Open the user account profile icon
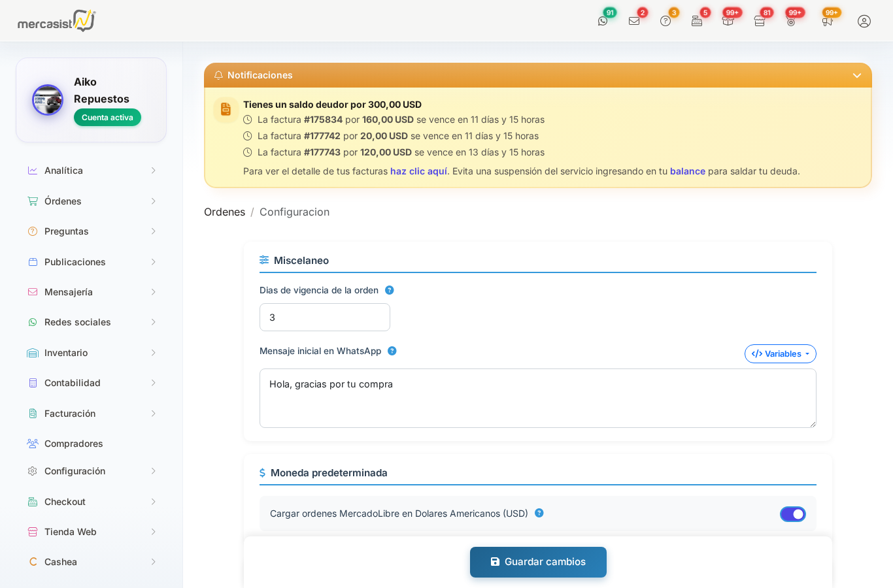The image size is (893, 588). click(x=864, y=21)
